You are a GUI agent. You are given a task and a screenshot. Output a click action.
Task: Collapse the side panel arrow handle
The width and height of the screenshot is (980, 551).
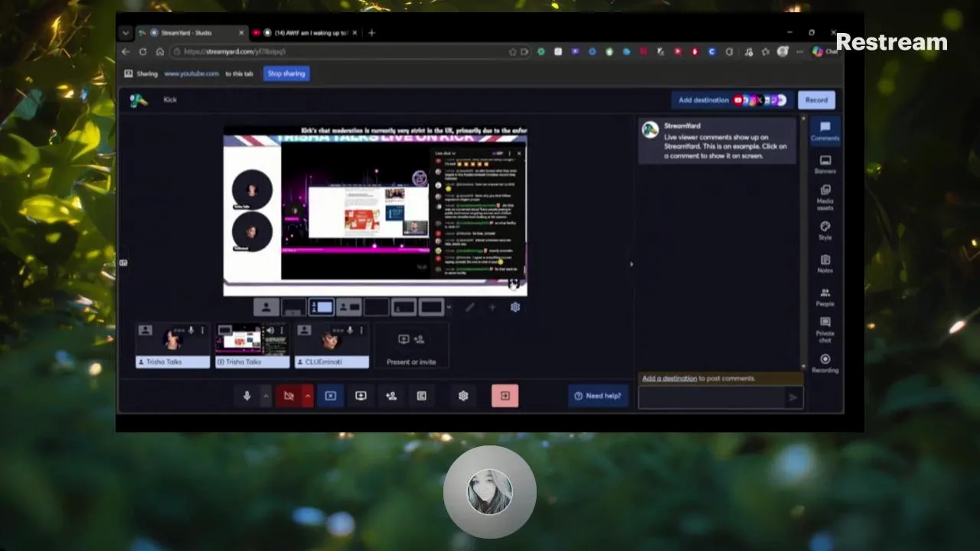click(x=632, y=264)
